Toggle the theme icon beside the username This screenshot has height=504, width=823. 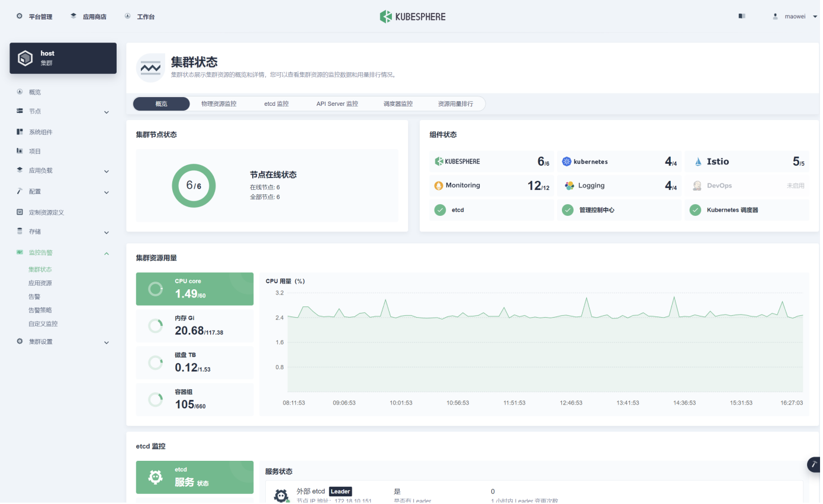[742, 16]
